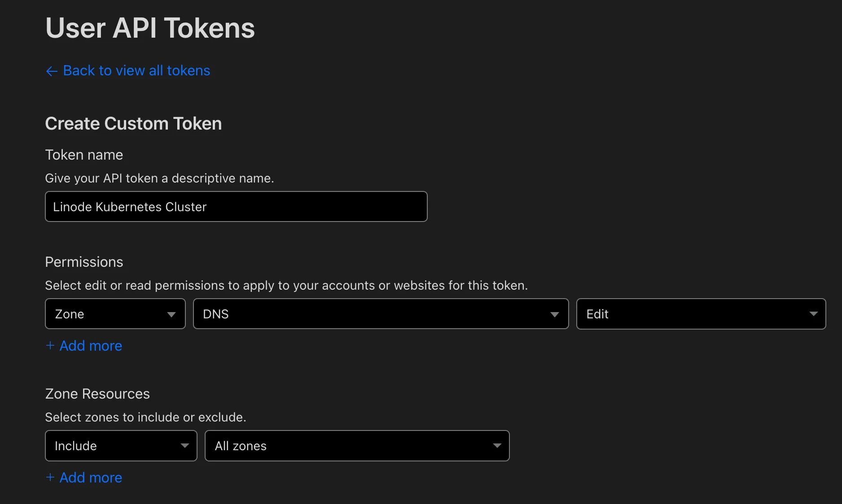Open the Edit access level dropdown
Viewport: 842px width, 504px height.
click(x=701, y=314)
